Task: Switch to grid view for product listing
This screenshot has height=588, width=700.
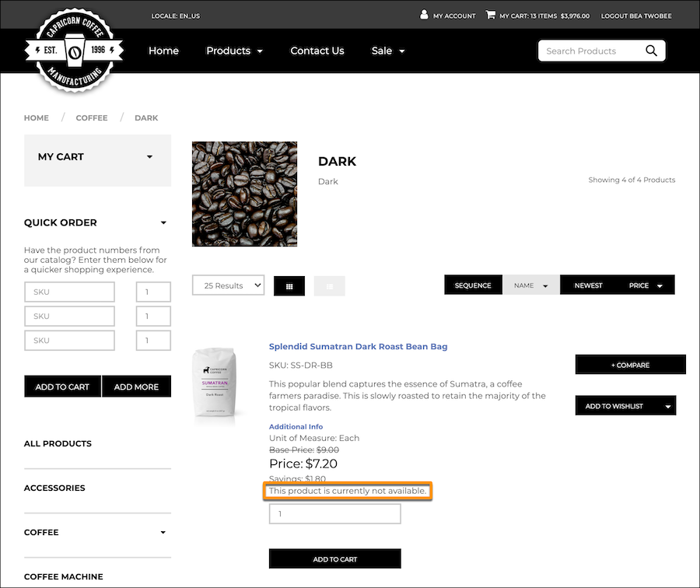Action: [x=289, y=285]
